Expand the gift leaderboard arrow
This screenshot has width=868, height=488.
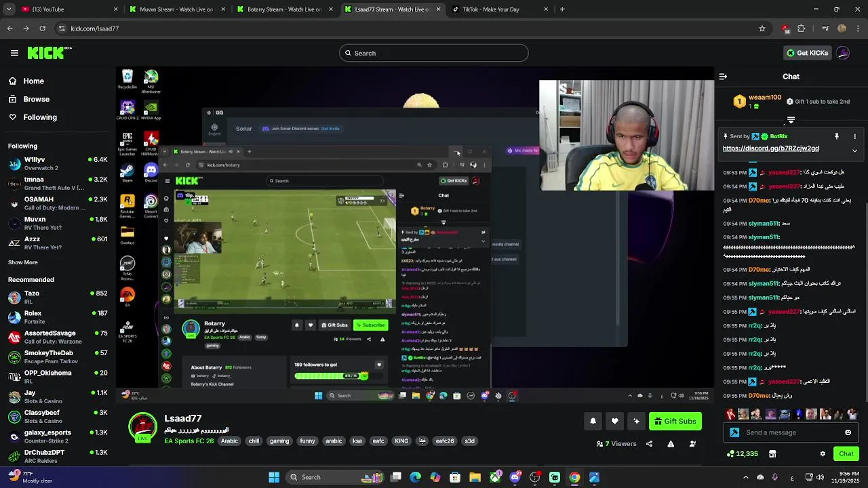click(x=791, y=120)
